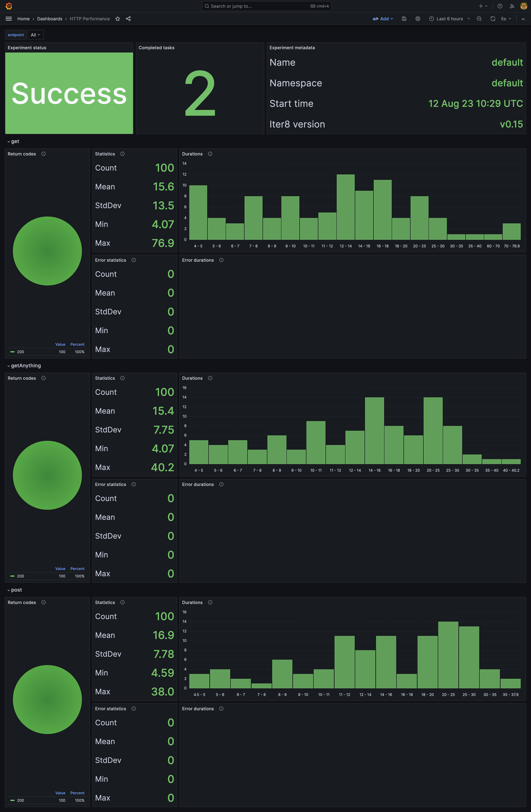Open the help question-mark menu
The image size is (531, 812).
tap(500, 6)
